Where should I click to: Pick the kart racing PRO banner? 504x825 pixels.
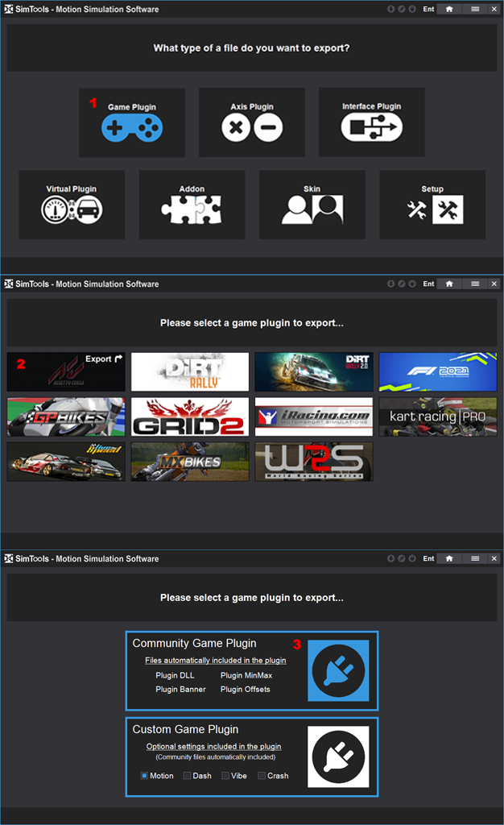pos(438,417)
